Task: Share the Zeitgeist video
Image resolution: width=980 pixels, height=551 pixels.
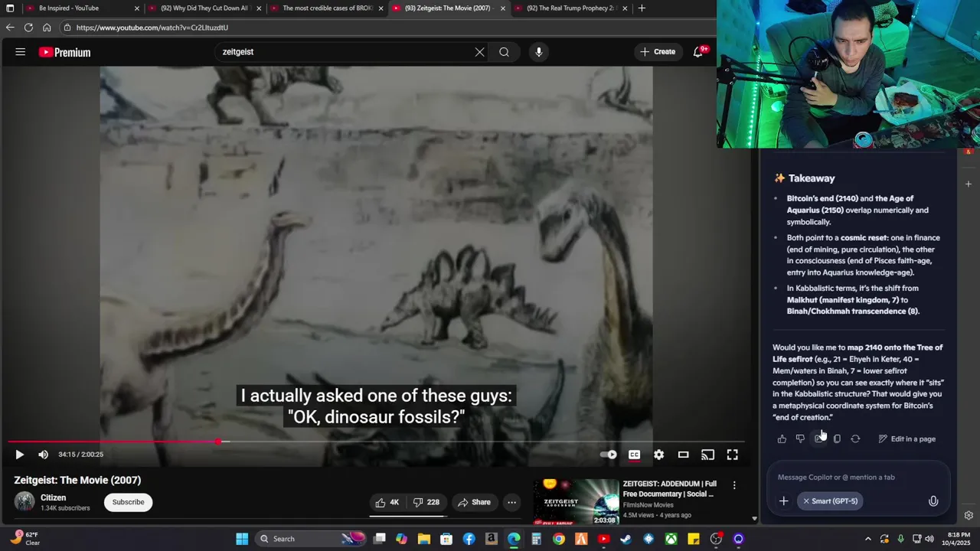Action: click(x=474, y=502)
